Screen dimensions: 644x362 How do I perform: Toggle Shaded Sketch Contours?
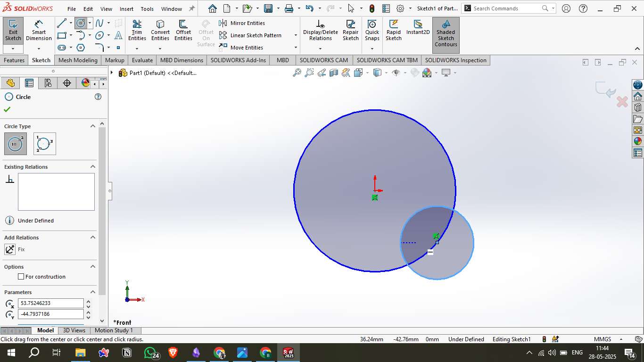(446, 35)
